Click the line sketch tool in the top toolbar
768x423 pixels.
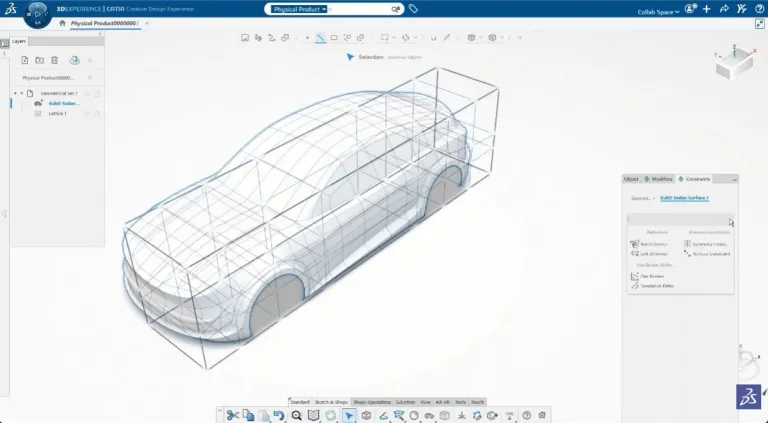click(x=320, y=38)
